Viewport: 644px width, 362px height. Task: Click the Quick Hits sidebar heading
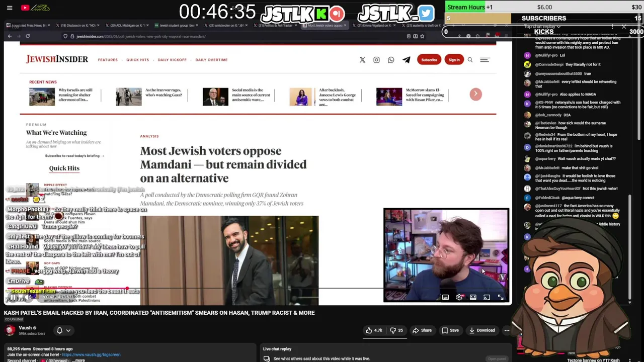click(64, 168)
